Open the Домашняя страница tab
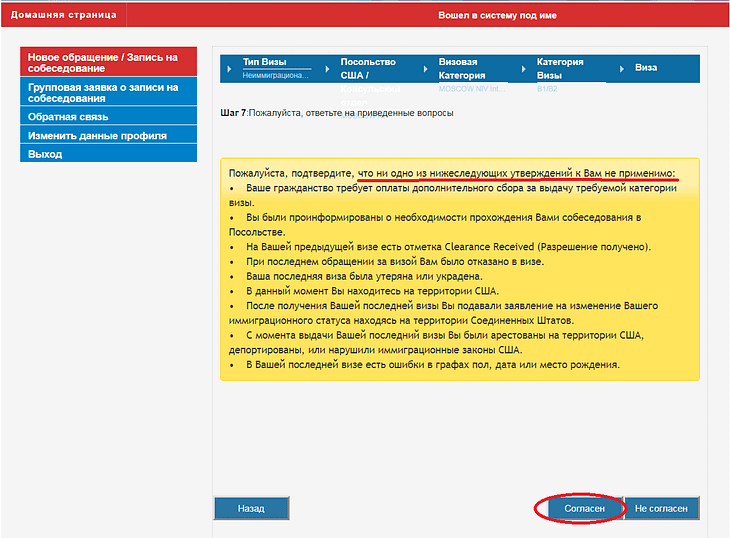This screenshot has height=538, width=730. (x=64, y=15)
